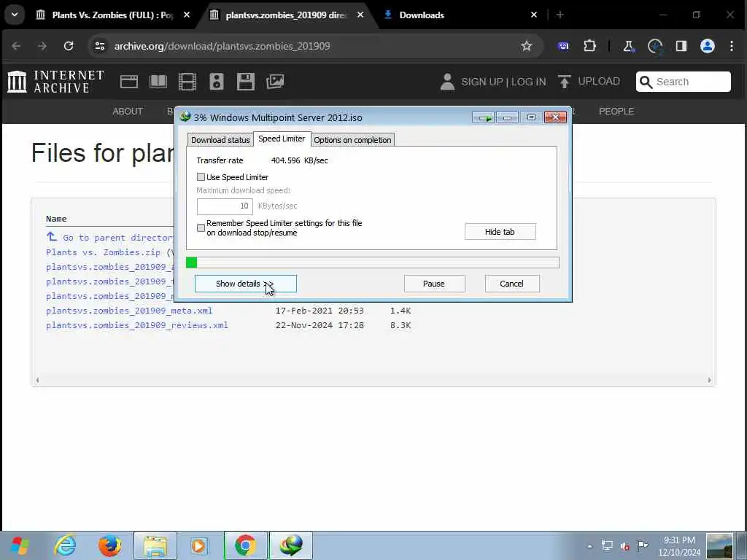Go to Internet Archive home logo
Viewport: 747px width, 560px height.
55,82
